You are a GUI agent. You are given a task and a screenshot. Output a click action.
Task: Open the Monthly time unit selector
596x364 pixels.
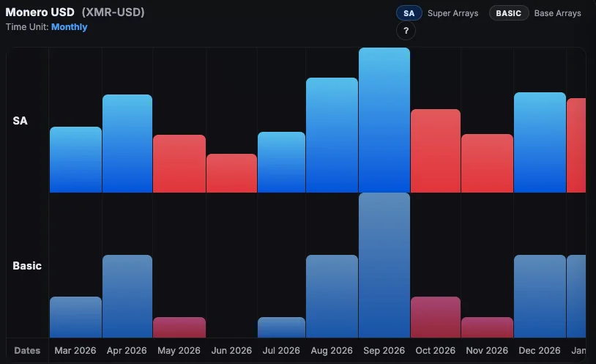(x=69, y=27)
